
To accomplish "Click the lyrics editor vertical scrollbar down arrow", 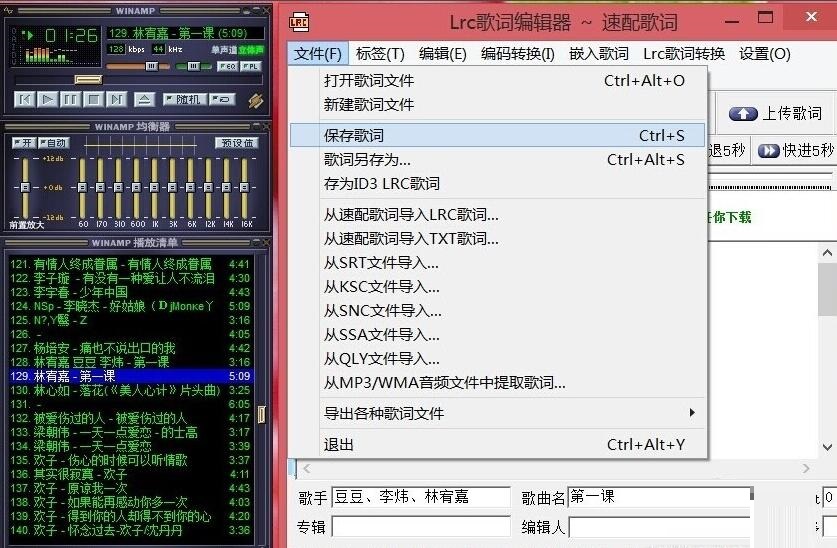I will pyautogui.click(x=827, y=447).
